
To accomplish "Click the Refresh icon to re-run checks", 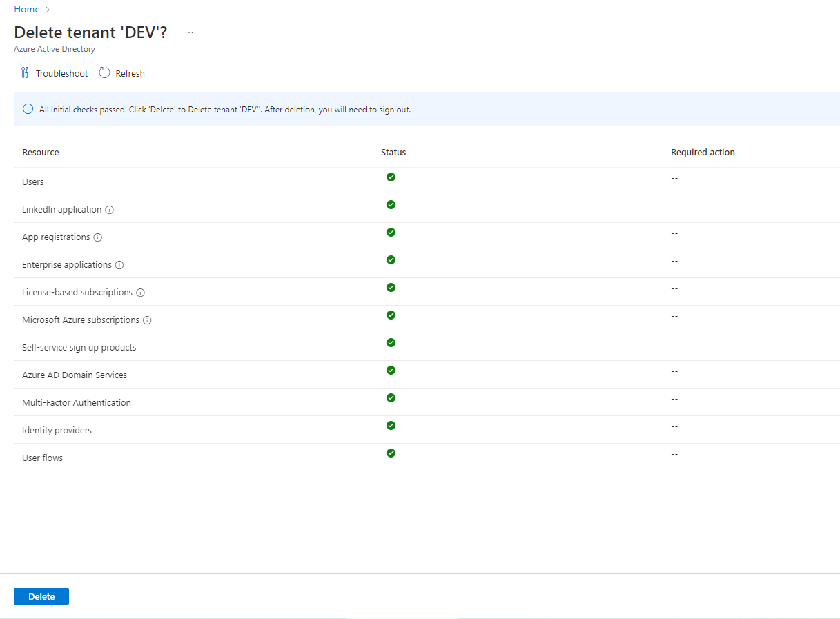I will click(x=104, y=72).
